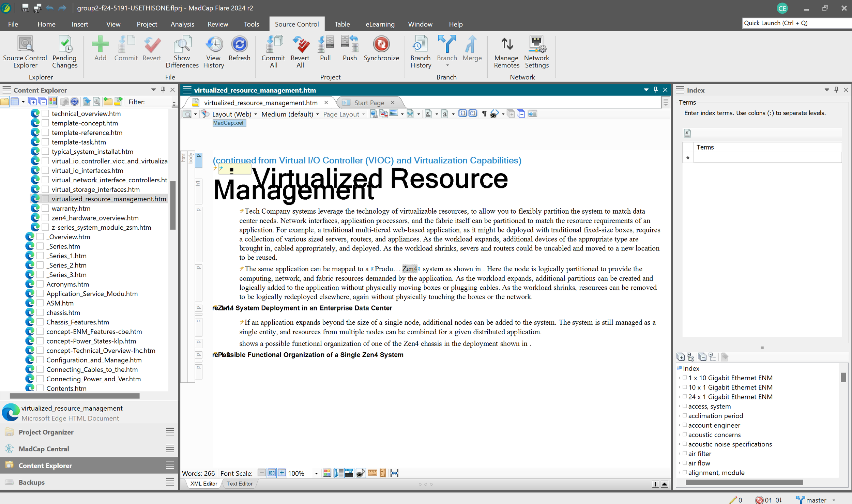Open the Analysis ribbon tab
Image resolution: width=852 pixels, height=504 pixels.
click(182, 24)
